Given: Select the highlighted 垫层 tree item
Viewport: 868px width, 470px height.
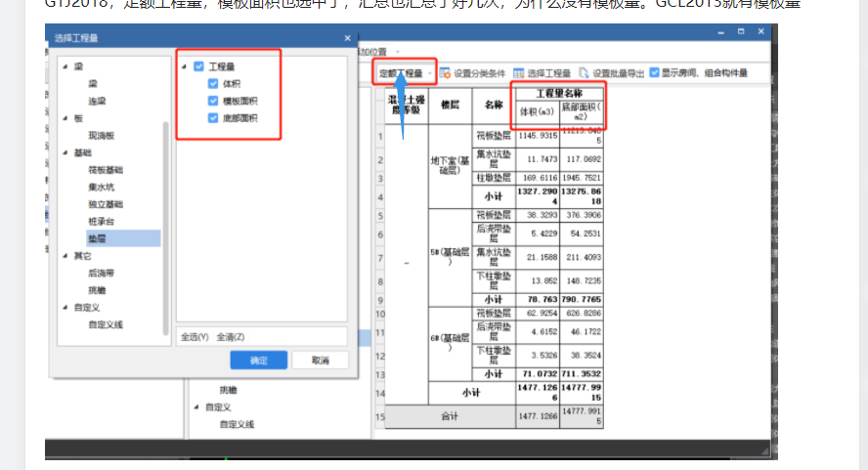Looking at the screenshot, I should (x=123, y=238).
